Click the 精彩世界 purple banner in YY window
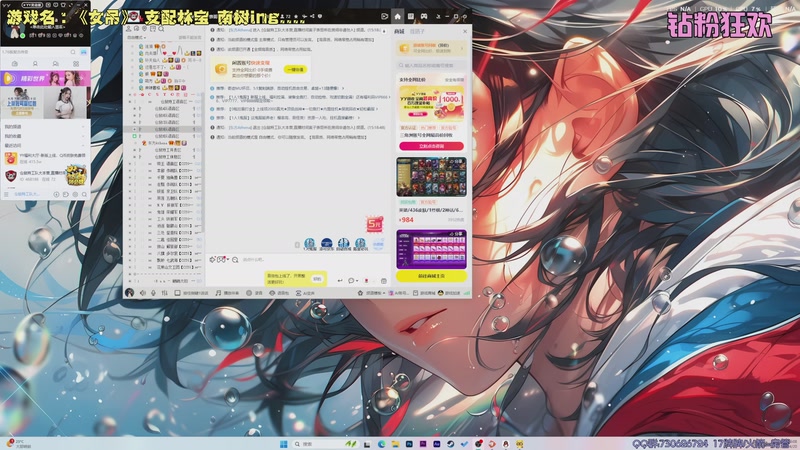The height and width of the screenshot is (450, 800). pyautogui.click(x=45, y=78)
